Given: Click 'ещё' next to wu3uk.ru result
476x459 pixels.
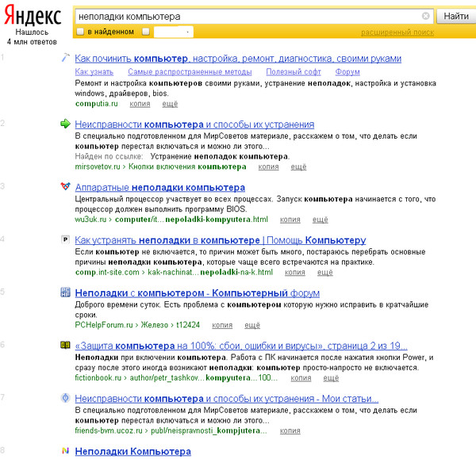Looking at the screenshot, I should click(320, 220).
